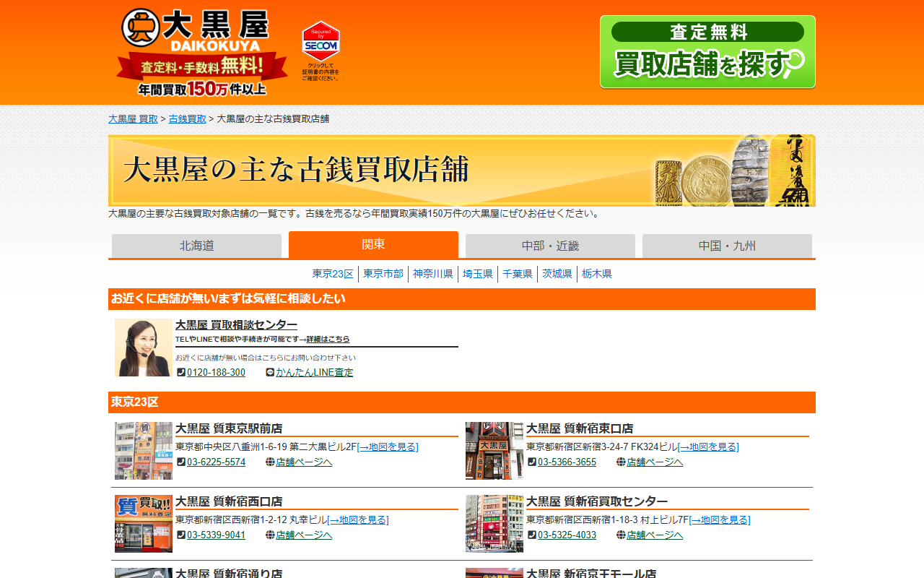This screenshot has height=578, width=924.
Task: Click the green 買取店舗を探す button
Action: (707, 52)
